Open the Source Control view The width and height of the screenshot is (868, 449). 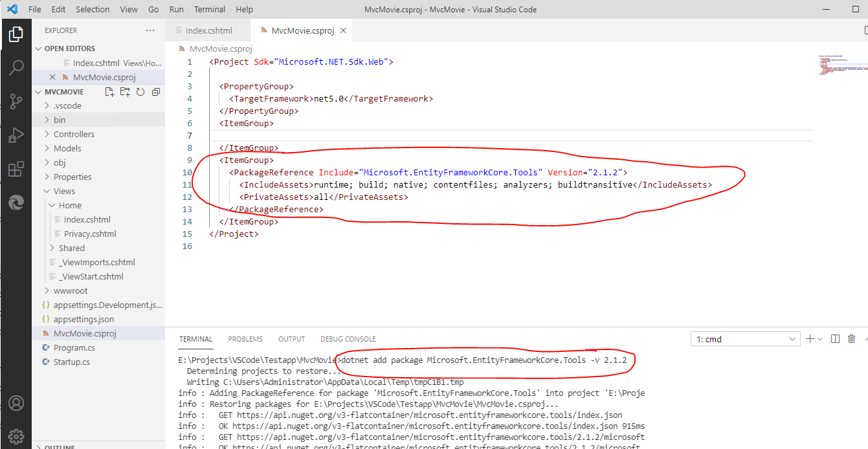16,102
